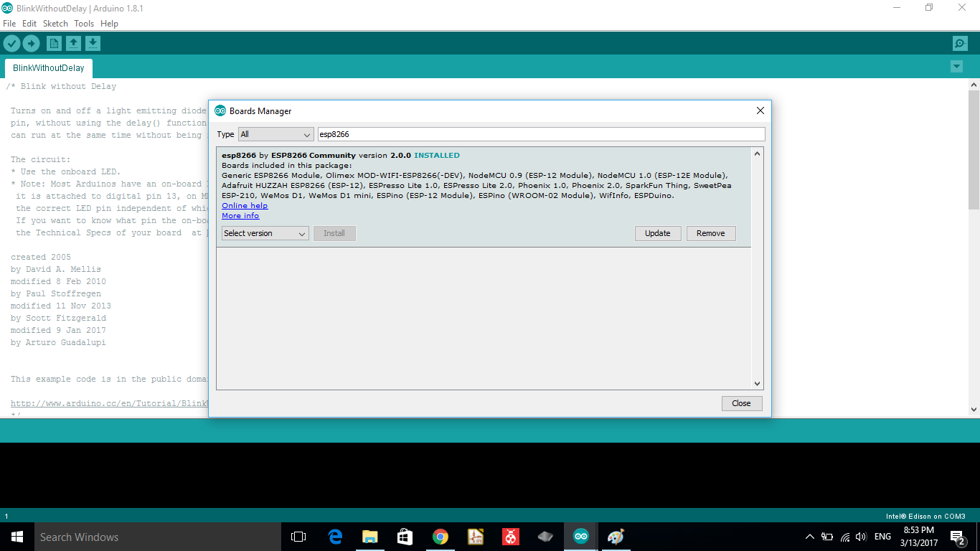Viewport: 980px width, 551px height.
Task: Open the Online help link
Action: 245,206
